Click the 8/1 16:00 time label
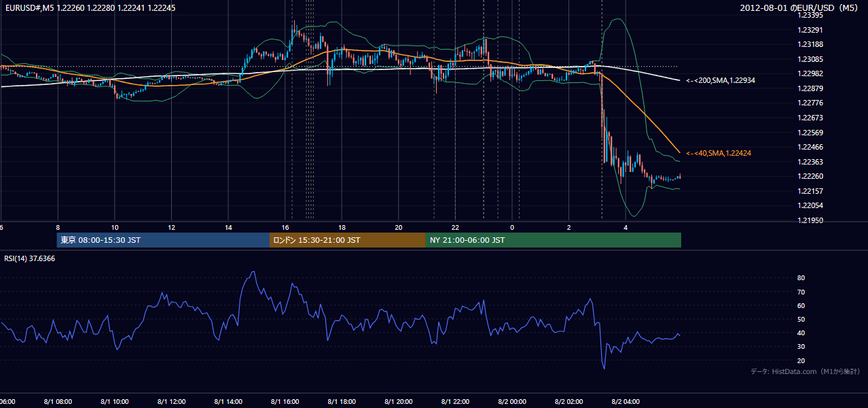The image size is (868, 408). click(285, 402)
